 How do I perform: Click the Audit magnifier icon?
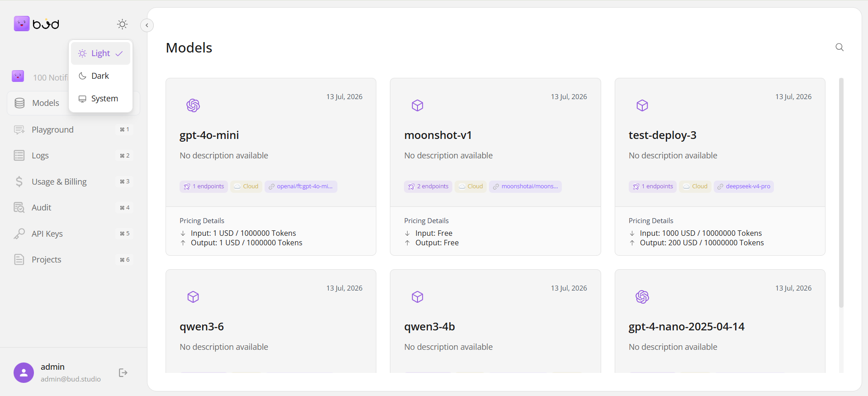click(x=19, y=208)
